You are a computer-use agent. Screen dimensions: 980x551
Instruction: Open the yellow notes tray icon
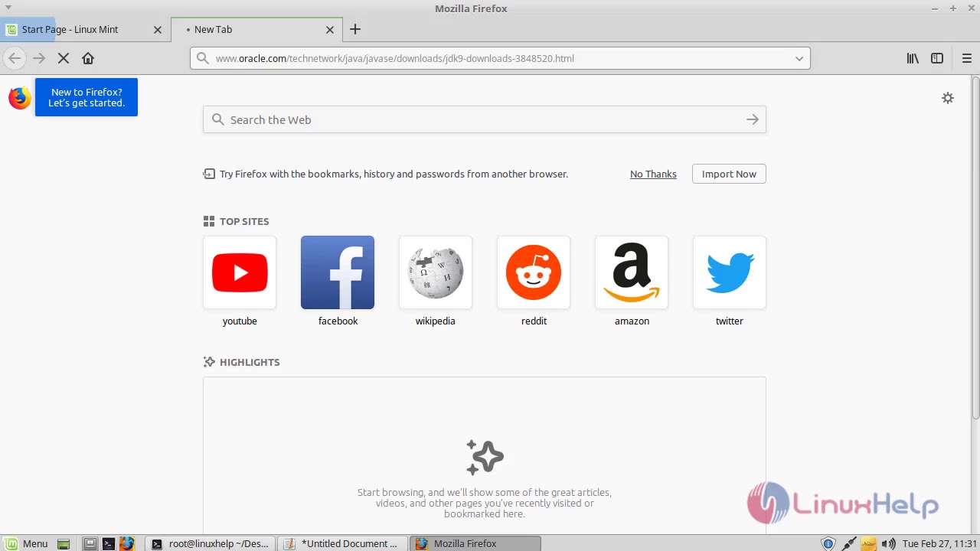869,543
